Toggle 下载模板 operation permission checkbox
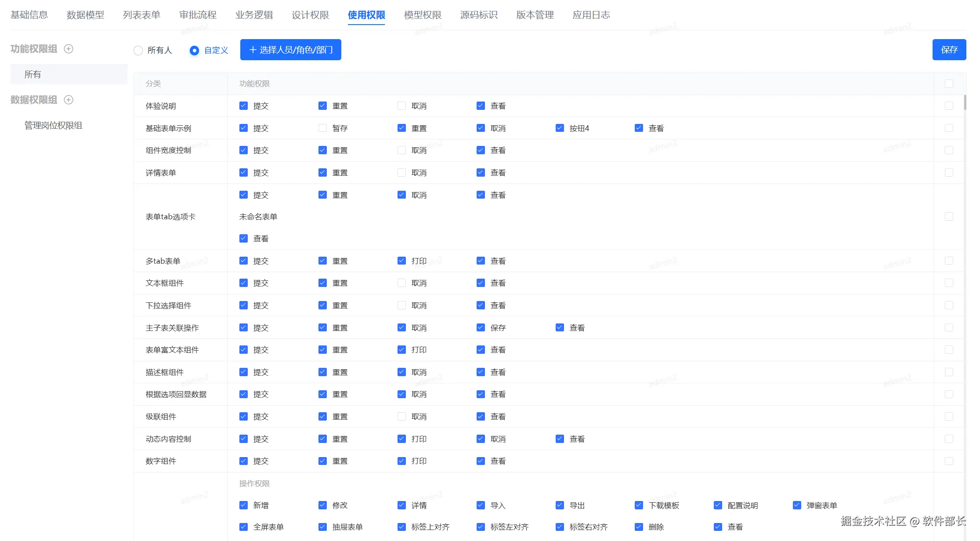Image resolution: width=980 pixels, height=541 pixels. click(639, 505)
